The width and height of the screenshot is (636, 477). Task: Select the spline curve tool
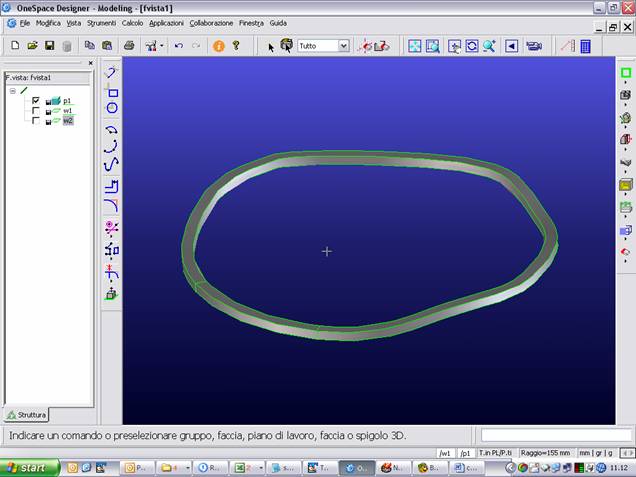click(111, 164)
